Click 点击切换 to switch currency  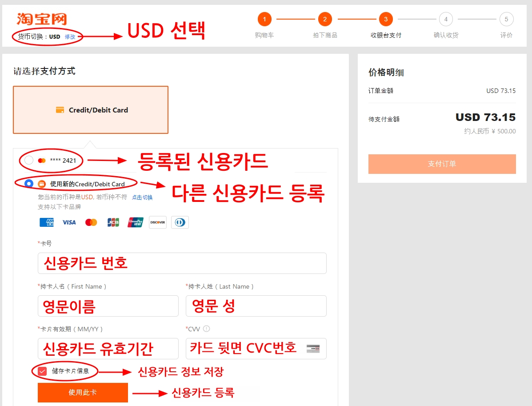[142, 197]
